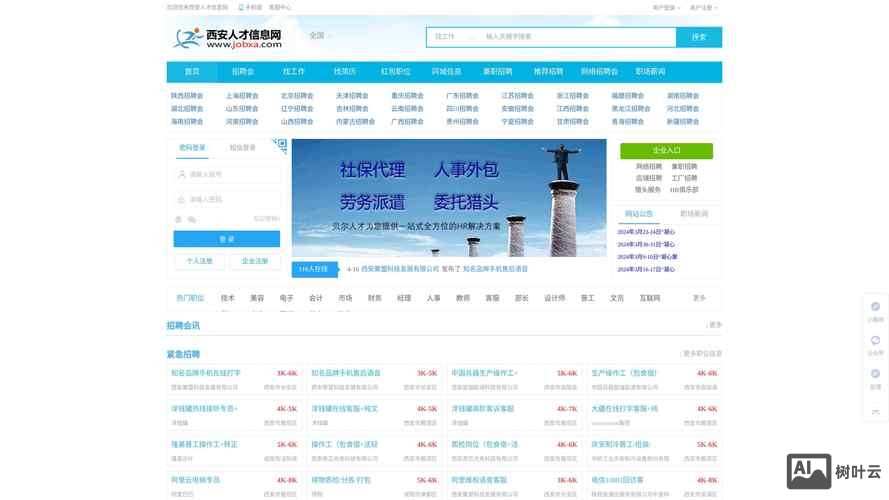Click the blue 登录 login button

coord(227,239)
